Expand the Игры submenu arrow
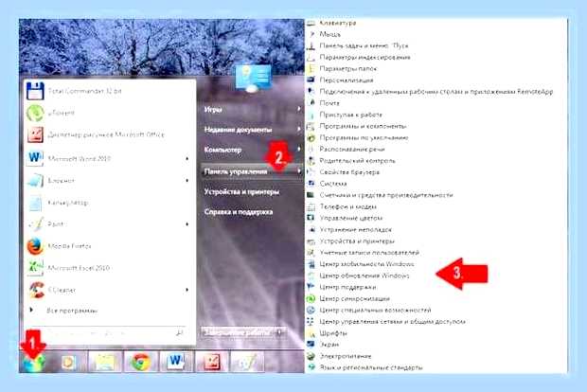 coord(299,109)
